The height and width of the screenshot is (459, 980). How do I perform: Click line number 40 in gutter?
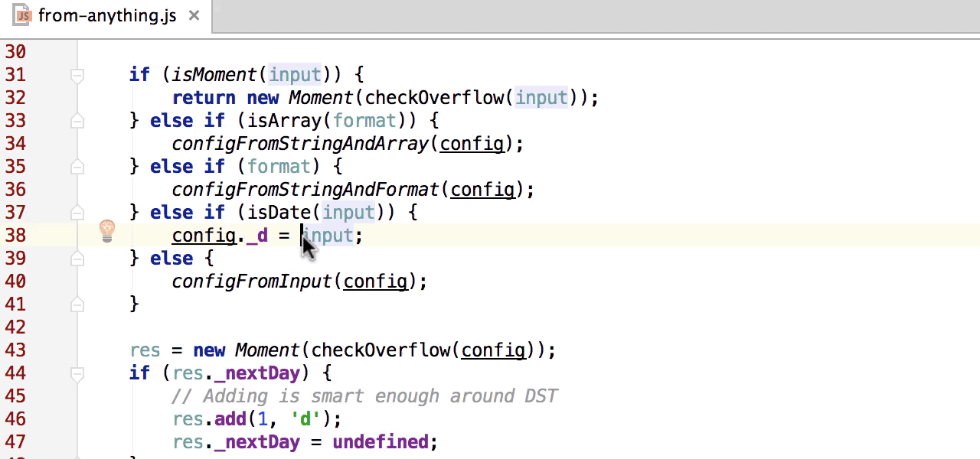click(15, 282)
